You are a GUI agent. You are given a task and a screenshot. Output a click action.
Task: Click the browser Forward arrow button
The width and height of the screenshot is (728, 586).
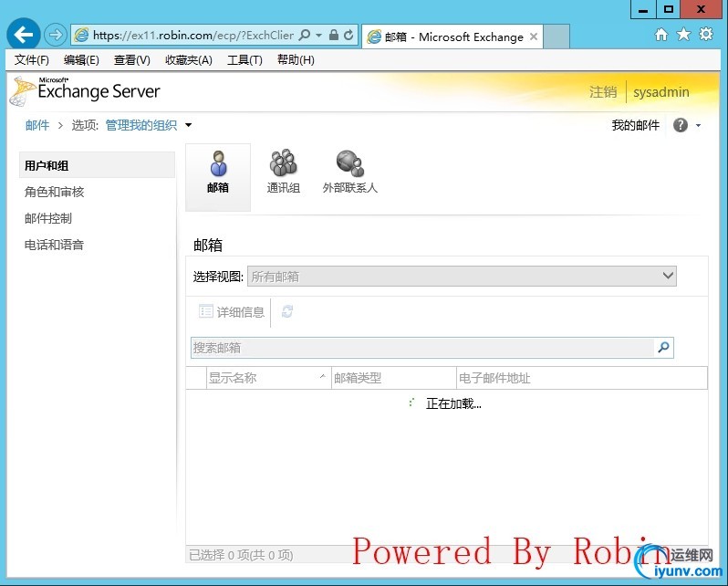(56, 35)
